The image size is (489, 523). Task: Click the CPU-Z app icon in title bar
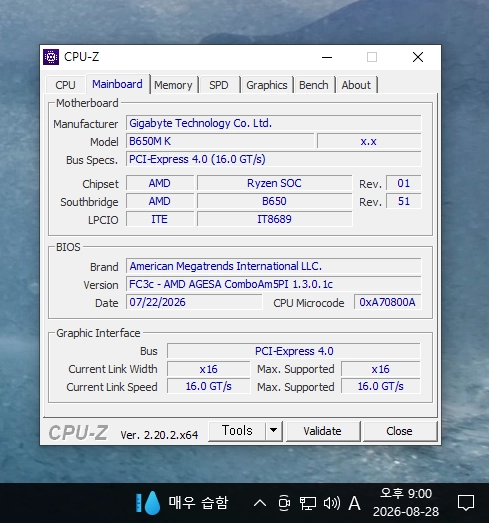(x=51, y=57)
